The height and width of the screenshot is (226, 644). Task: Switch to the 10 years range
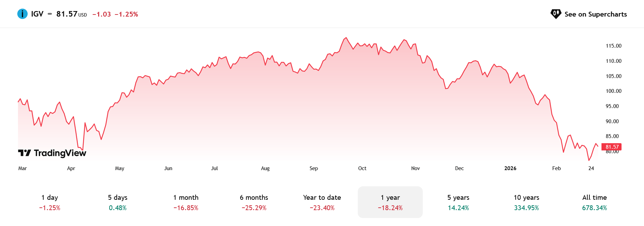526,202
